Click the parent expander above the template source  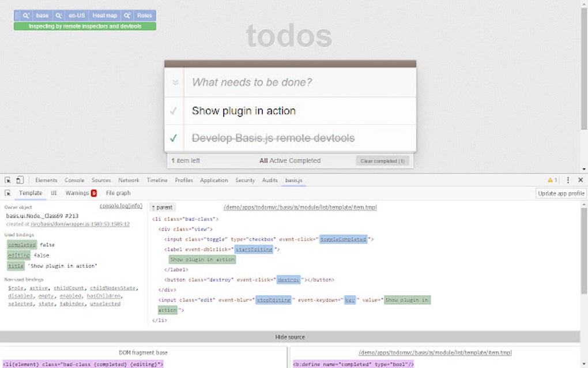click(x=162, y=206)
